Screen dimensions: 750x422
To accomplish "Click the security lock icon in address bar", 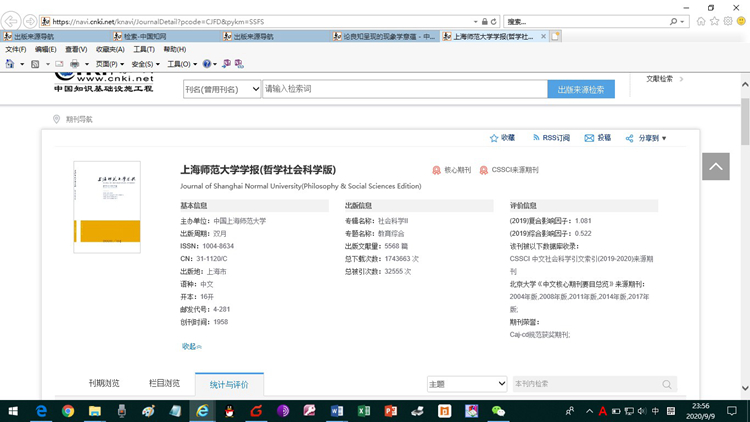I will pyautogui.click(x=485, y=22).
